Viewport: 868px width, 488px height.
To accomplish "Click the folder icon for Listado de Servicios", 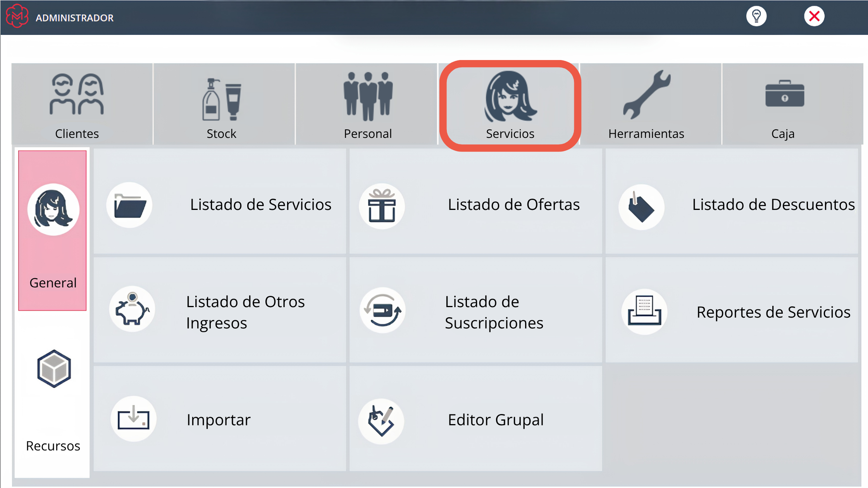I will (129, 205).
